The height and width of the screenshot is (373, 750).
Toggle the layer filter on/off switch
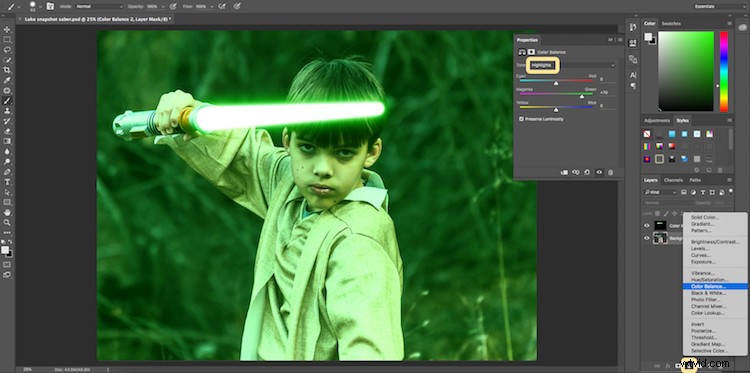pos(730,191)
